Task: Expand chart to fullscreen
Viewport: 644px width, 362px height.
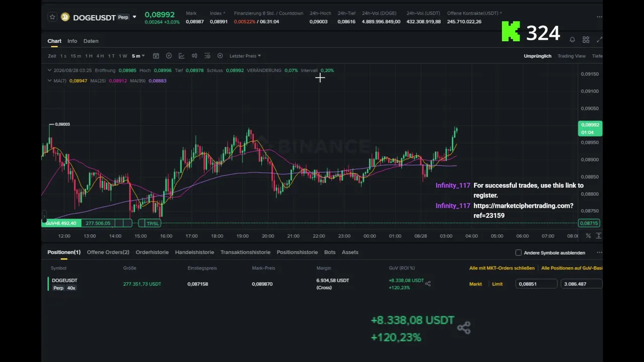Action: (599, 40)
